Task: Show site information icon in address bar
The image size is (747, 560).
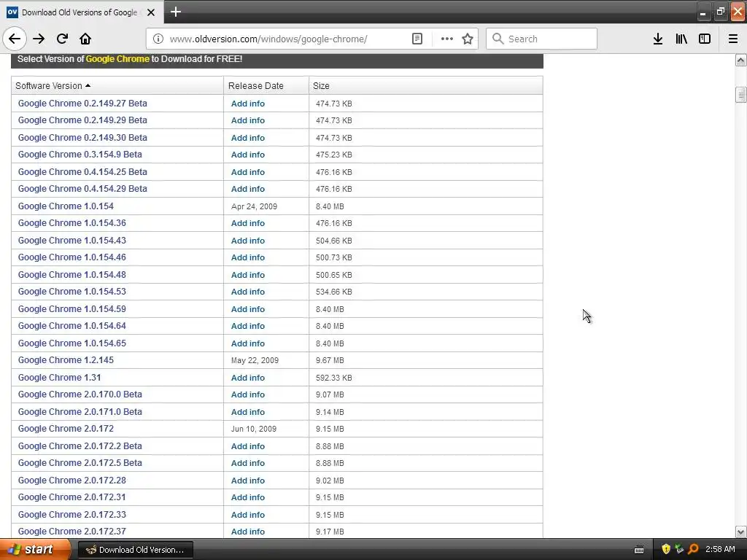Action: pos(158,39)
